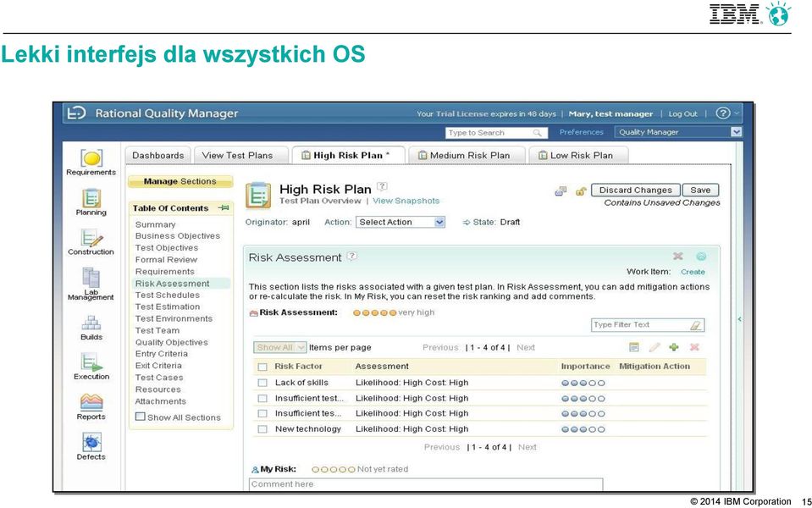This screenshot has width=812, height=508.
Task: Collapse the right side panel arrow
Action: 739,319
